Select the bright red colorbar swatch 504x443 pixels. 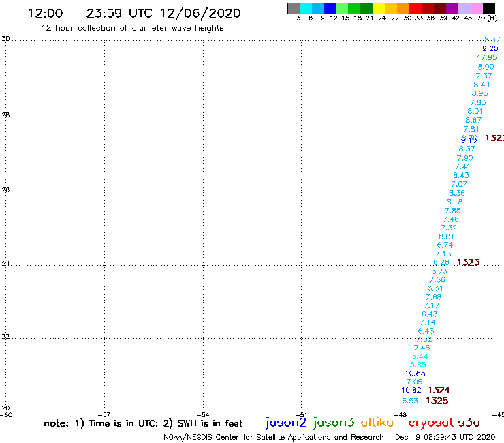click(x=415, y=8)
